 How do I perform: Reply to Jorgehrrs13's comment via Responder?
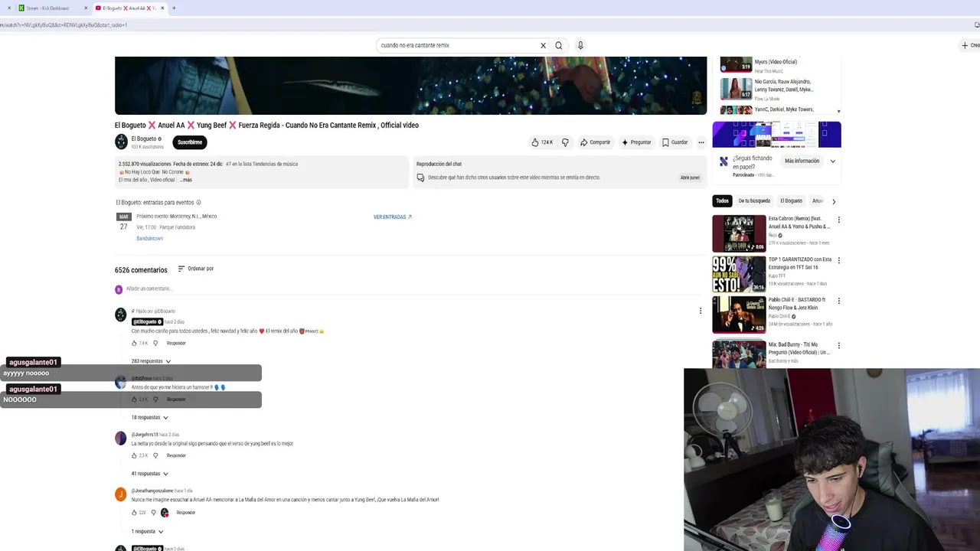coord(176,455)
